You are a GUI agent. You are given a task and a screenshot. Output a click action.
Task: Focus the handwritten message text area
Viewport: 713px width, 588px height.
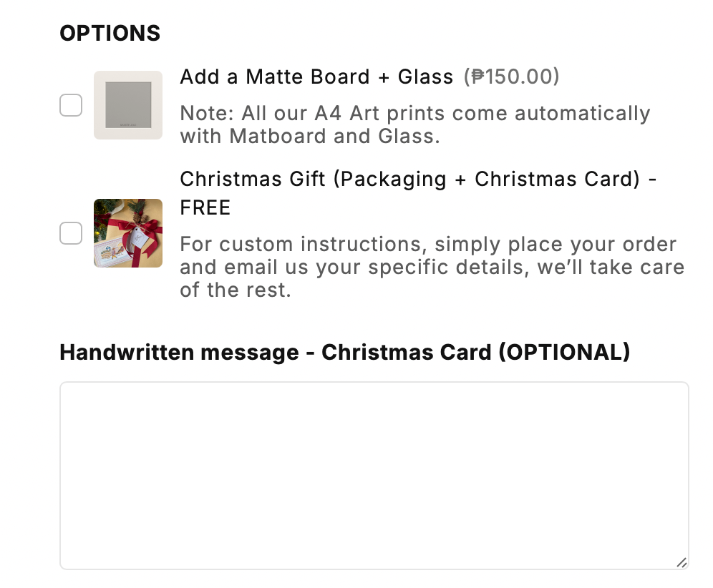pos(374,475)
